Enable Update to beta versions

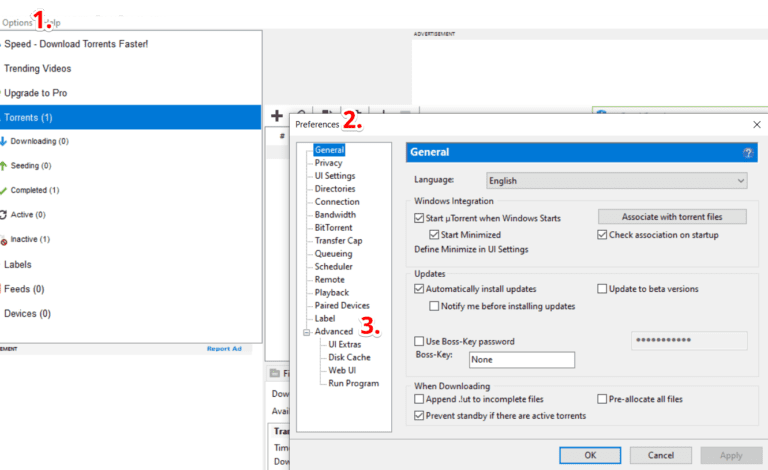click(x=602, y=289)
